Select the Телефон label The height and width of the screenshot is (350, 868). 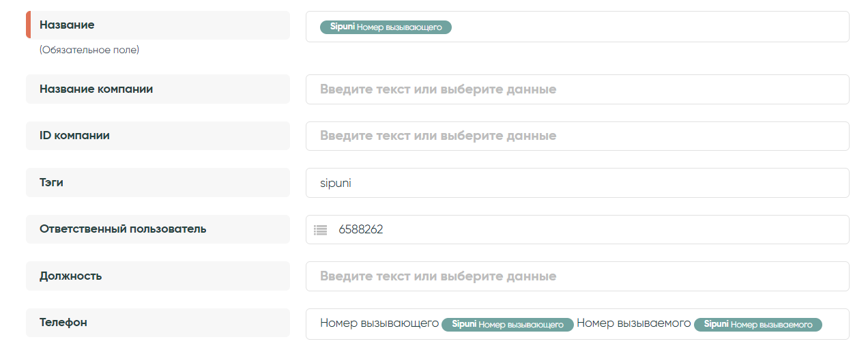(63, 323)
